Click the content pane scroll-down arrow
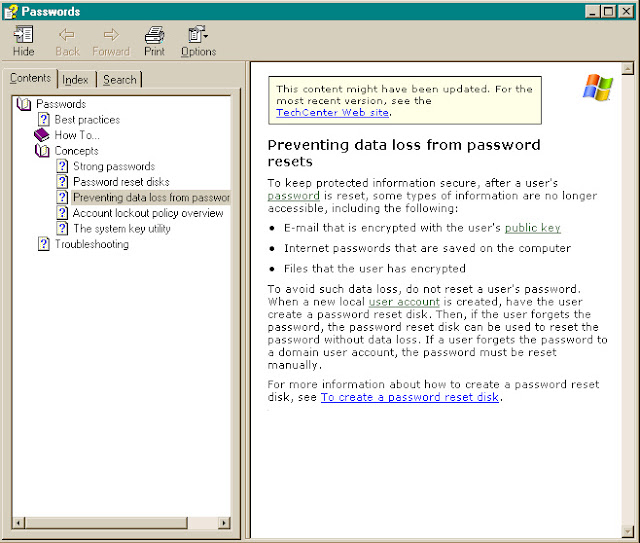 point(627,532)
